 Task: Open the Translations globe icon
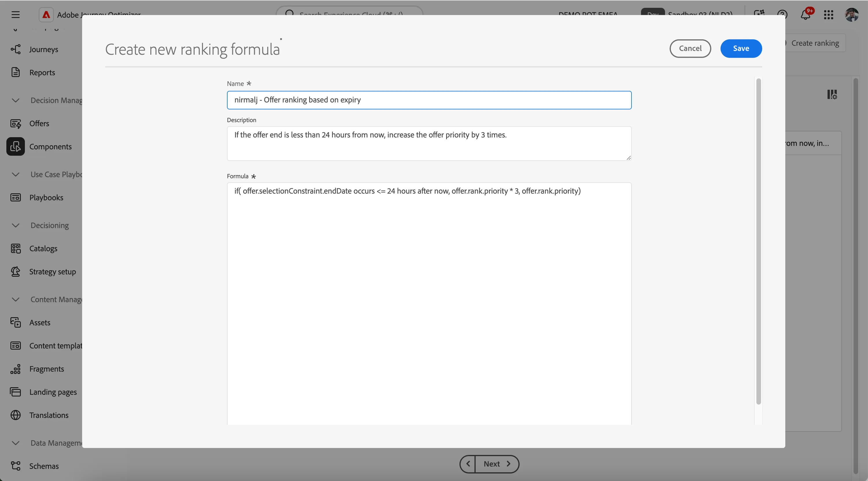(x=16, y=415)
